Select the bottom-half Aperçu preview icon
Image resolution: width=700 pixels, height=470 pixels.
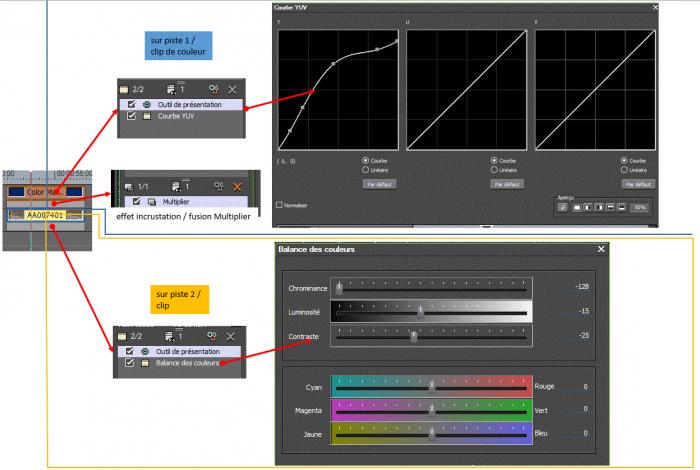coord(621,208)
